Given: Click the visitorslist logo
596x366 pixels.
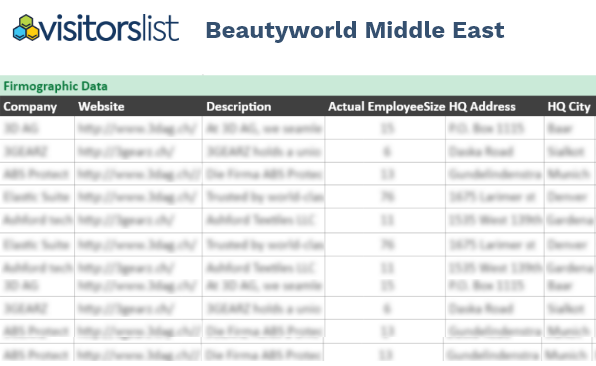Looking at the screenshot, I should (x=96, y=28).
